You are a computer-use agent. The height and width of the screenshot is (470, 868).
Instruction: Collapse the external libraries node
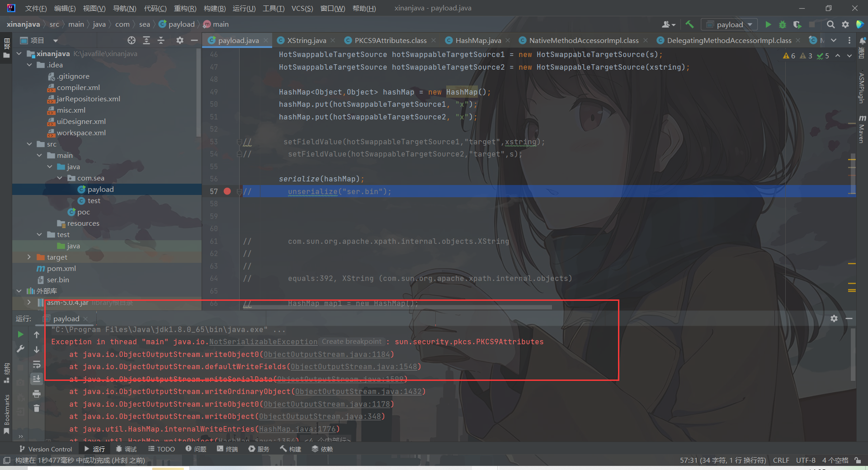(x=19, y=291)
